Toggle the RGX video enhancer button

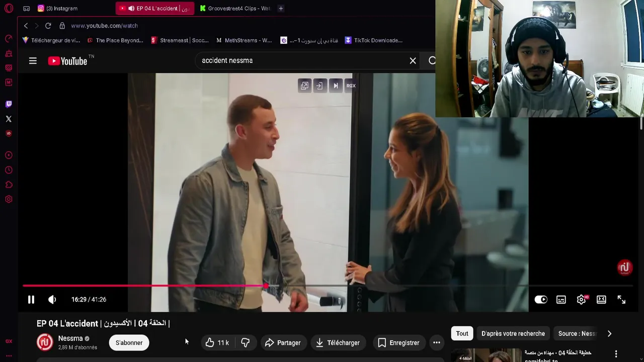(351, 86)
